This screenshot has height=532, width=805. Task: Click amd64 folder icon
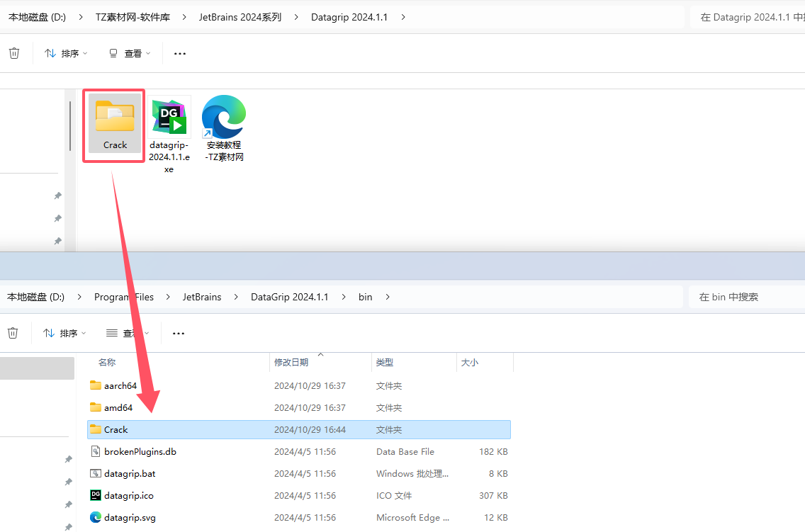click(x=96, y=407)
